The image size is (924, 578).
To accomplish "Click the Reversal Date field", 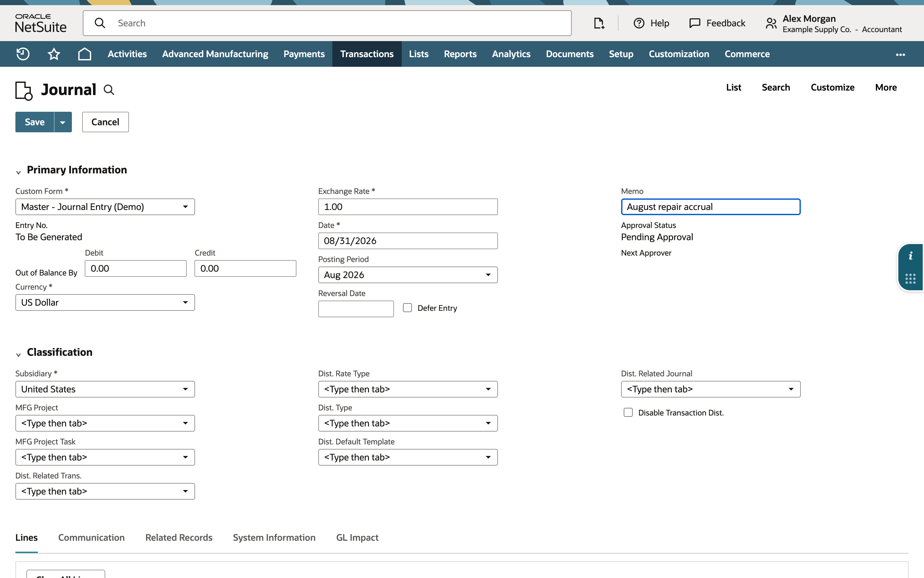I will [x=356, y=309].
